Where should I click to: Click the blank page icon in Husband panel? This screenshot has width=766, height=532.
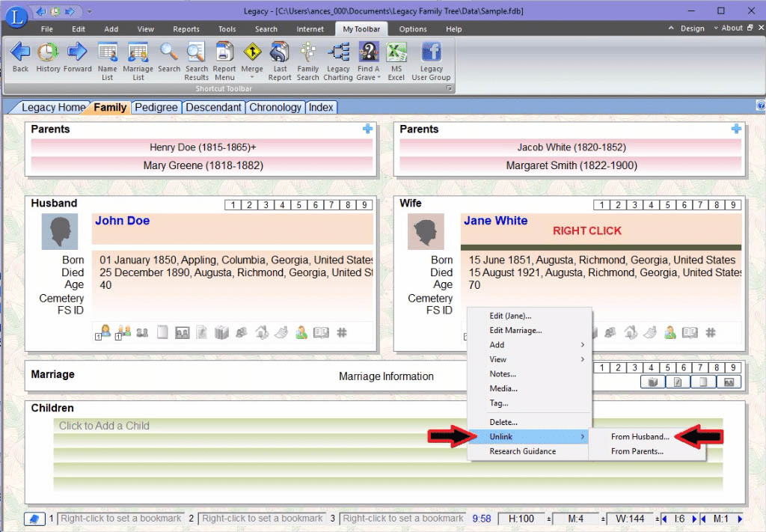click(x=162, y=333)
